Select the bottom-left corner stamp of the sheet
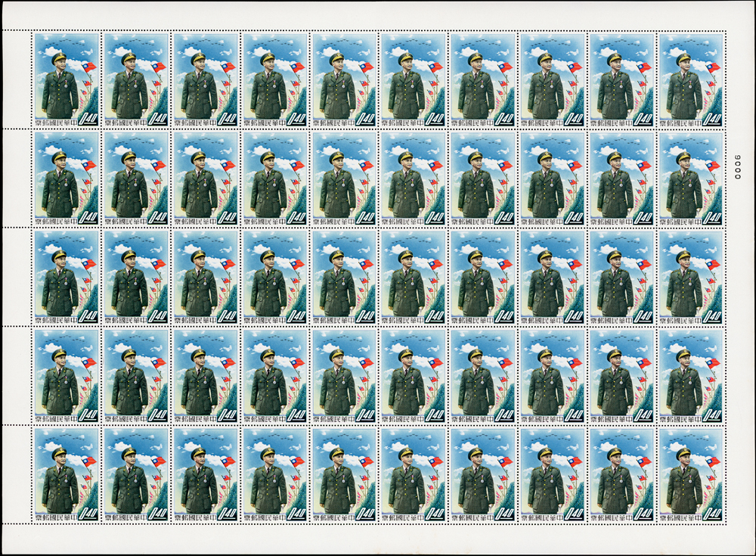The image size is (756, 556). tap(67, 474)
